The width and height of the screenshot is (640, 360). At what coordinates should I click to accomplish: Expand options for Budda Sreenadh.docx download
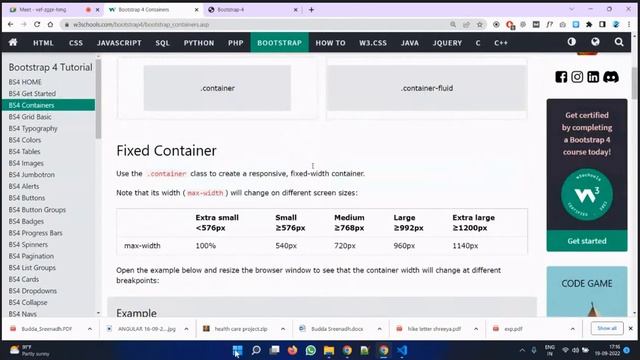[x=380, y=329]
